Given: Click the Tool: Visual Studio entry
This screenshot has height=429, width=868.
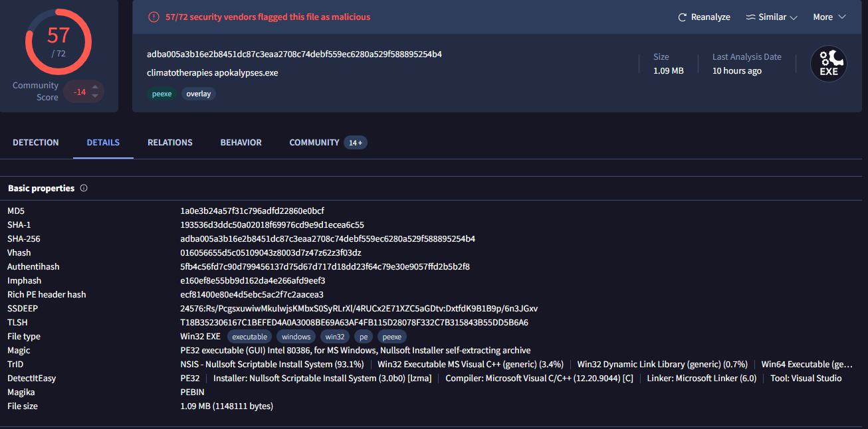Looking at the screenshot, I should [806, 379].
